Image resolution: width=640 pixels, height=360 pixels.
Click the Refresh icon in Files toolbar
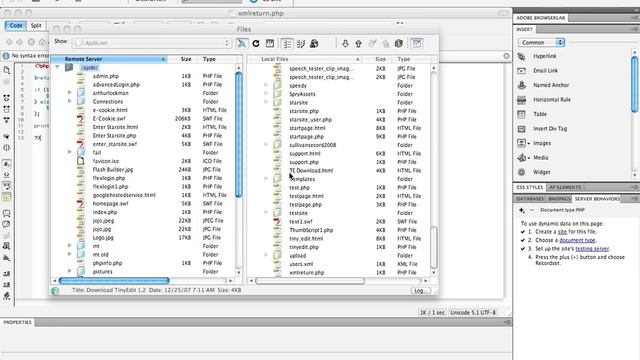coord(256,43)
